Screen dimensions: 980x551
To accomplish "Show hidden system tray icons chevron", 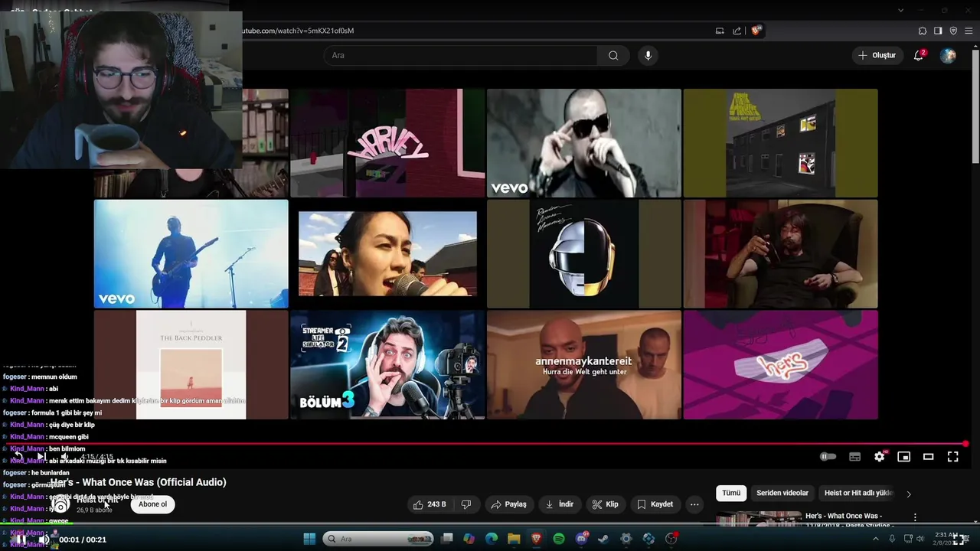I will click(x=876, y=539).
